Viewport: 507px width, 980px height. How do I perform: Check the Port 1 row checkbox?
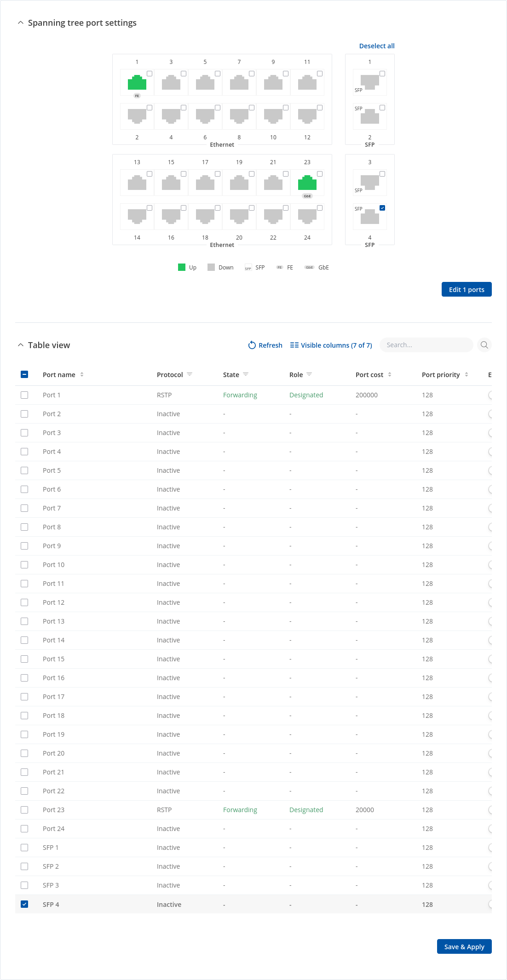24,395
